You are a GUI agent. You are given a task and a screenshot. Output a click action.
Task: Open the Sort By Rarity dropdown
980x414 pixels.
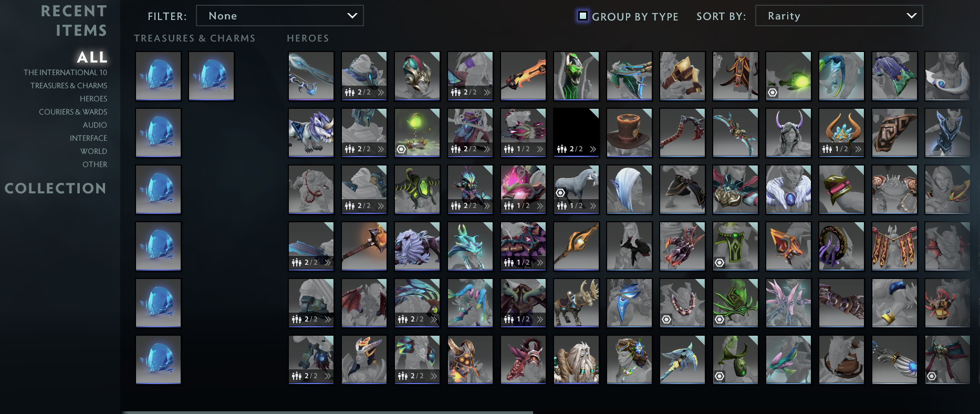coord(839,16)
